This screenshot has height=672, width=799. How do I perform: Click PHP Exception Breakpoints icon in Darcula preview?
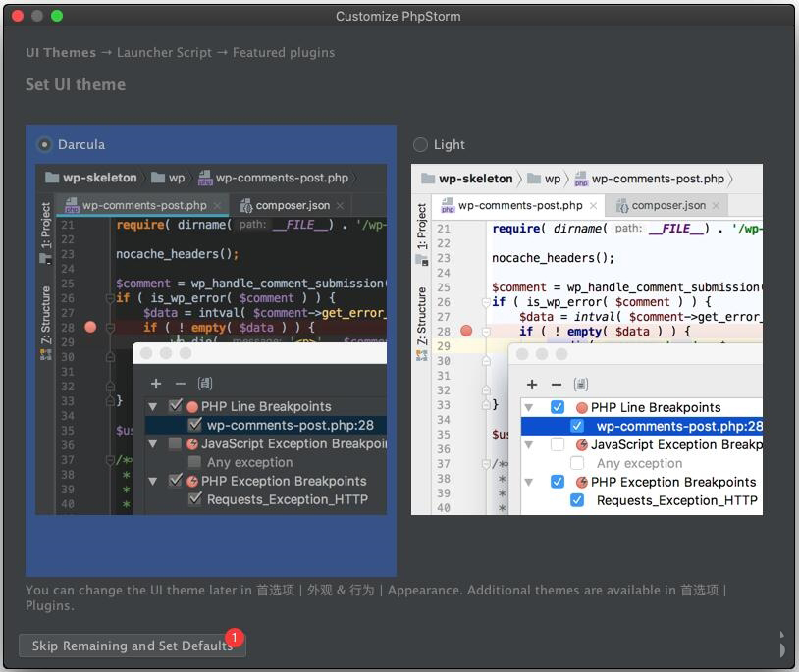pos(192,481)
